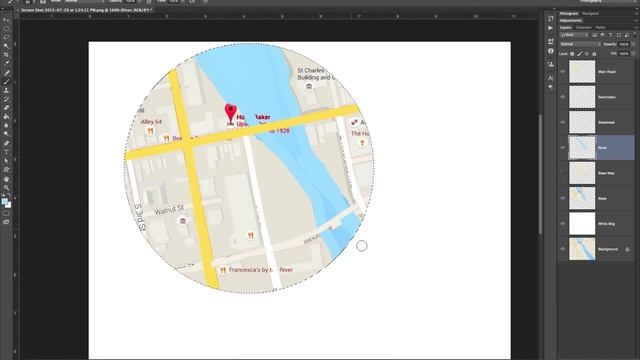Image resolution: width=640 pixels, height=360 pixels.
Task: Open the Character panel icon
Action: click(x=551, y=78)
